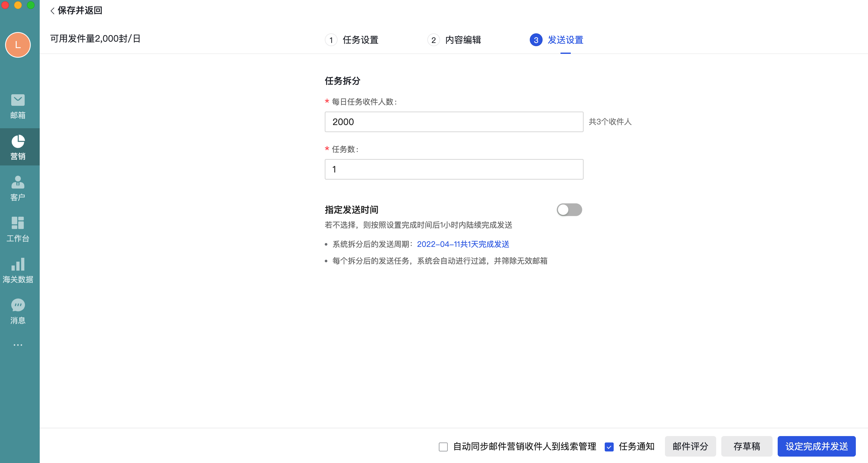Open the 客户 customers panel
Screen dimensions: 868x463
[x=18, y=189]
